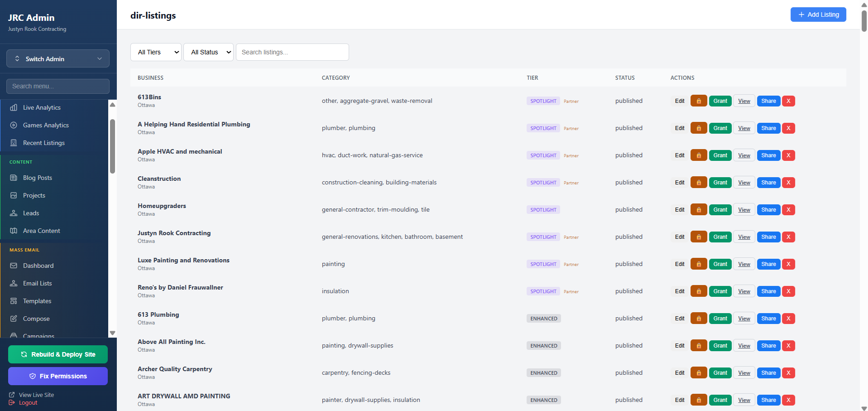Viewport: 868px width, 411px height.
Task: Expand the All Status filter
Action: (208, 52)
